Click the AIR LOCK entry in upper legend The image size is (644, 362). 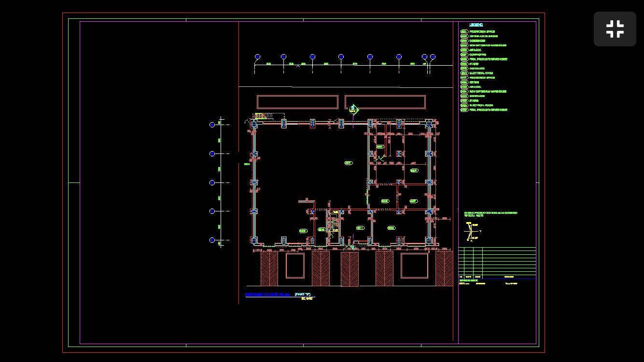[x=475, y=50]
